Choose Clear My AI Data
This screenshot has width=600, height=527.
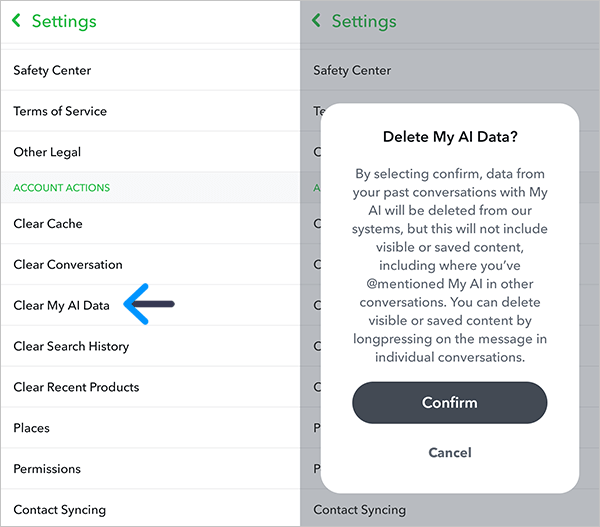[61, 306]
